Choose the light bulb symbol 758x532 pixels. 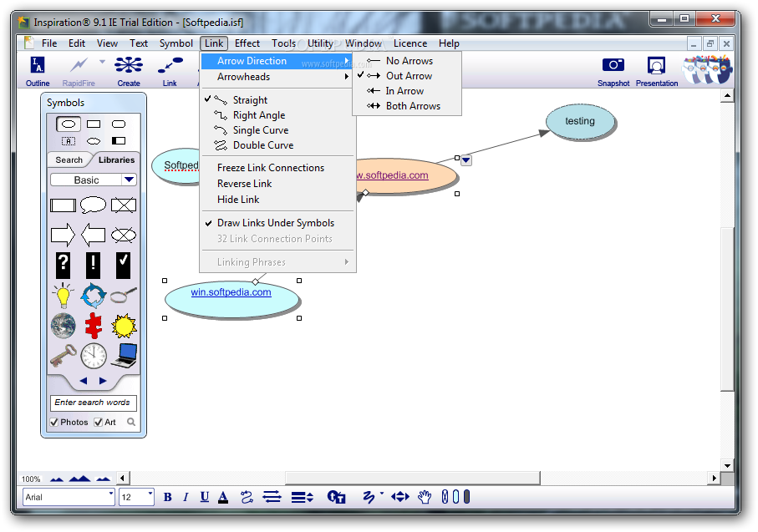coord(63,296)
